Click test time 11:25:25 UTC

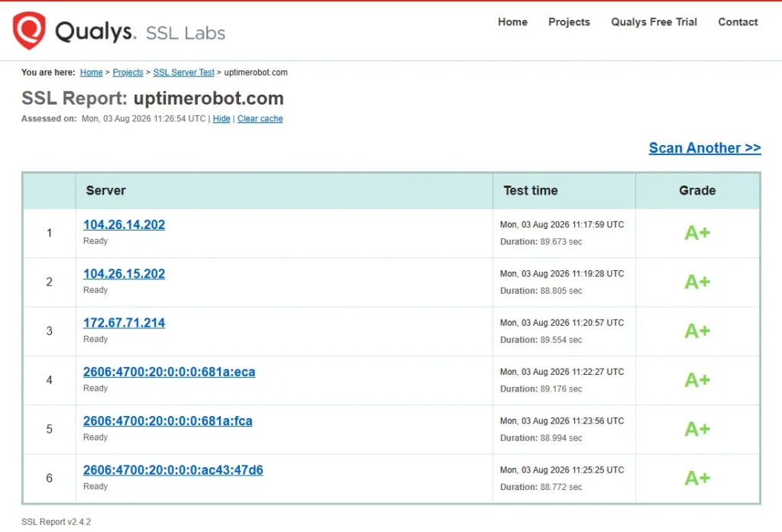point(562,470)
